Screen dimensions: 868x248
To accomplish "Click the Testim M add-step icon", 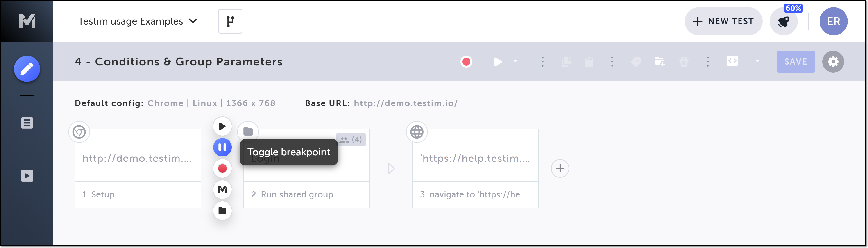I will click(222, 190).
